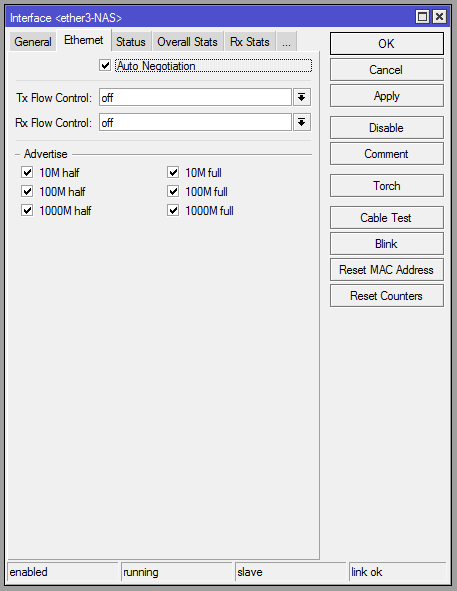
Task: Toggle the Auto Negotiation checkbox
Action: tap(105, 66)
